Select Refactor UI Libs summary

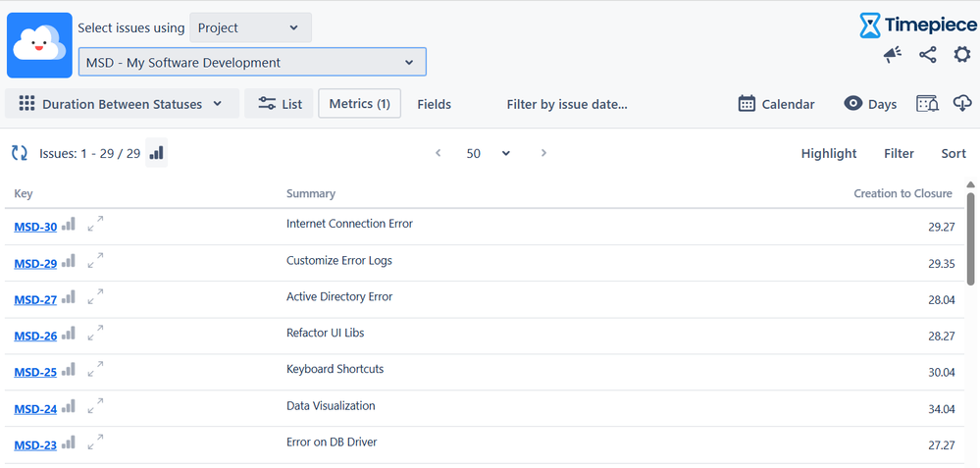(325, 333)
